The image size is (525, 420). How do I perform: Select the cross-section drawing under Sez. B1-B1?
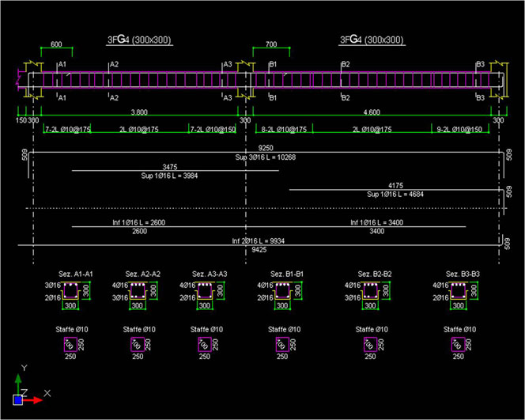coord(282,291)
